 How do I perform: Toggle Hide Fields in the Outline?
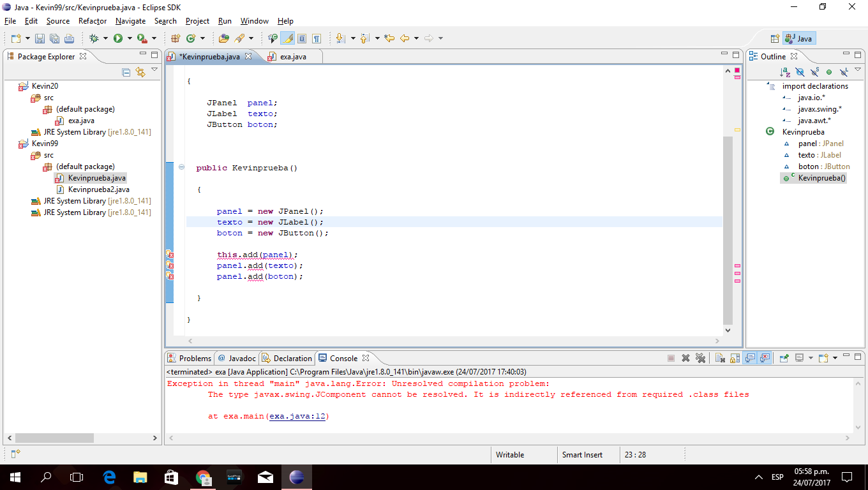point(800,72)
